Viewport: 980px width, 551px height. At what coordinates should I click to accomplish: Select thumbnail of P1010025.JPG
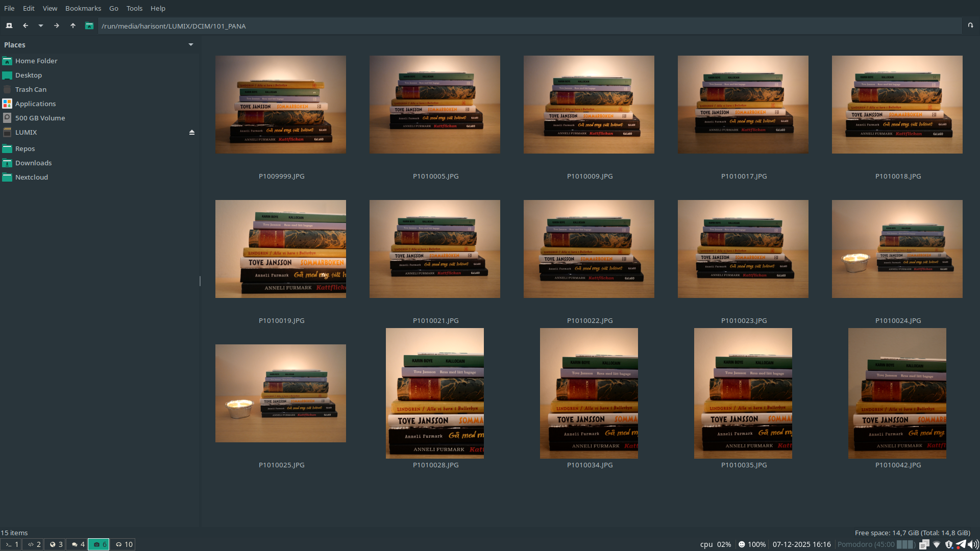click(281, 393)
